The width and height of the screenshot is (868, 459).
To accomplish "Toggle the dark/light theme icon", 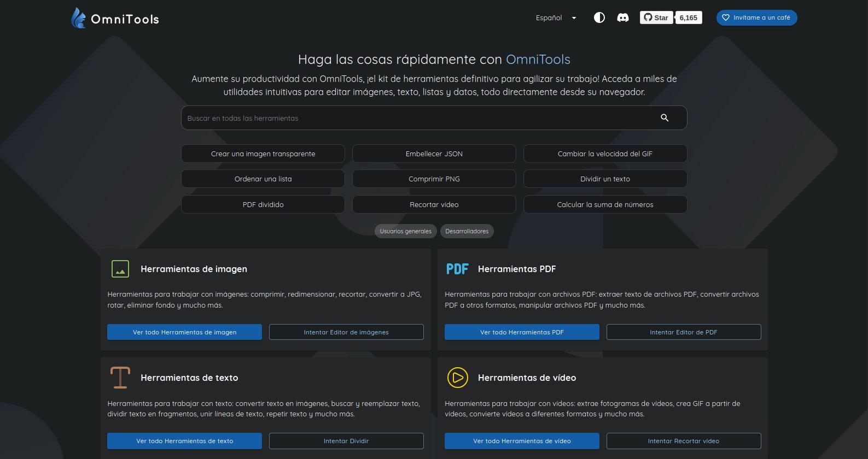I will (x=599, y=17).
